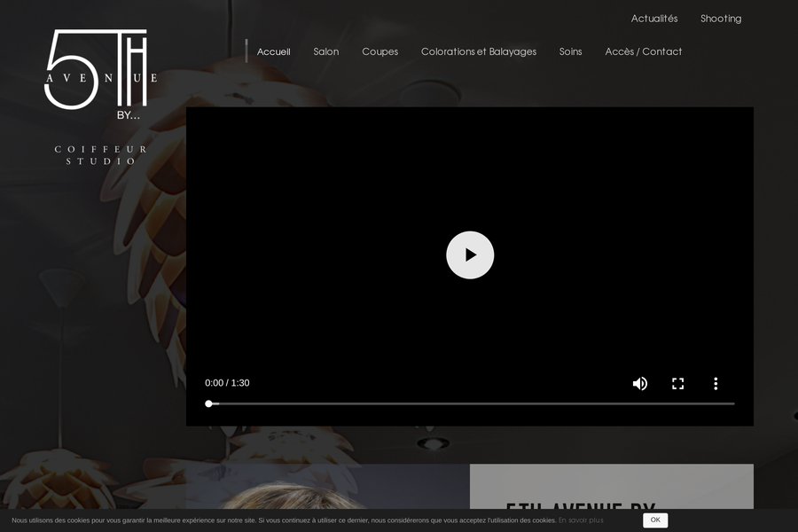Image resolution: width=798 pixels, height=532 pixels.
Task: Accept cookies with the OK button
Action: pyautogui.click(x=655, y=520)
